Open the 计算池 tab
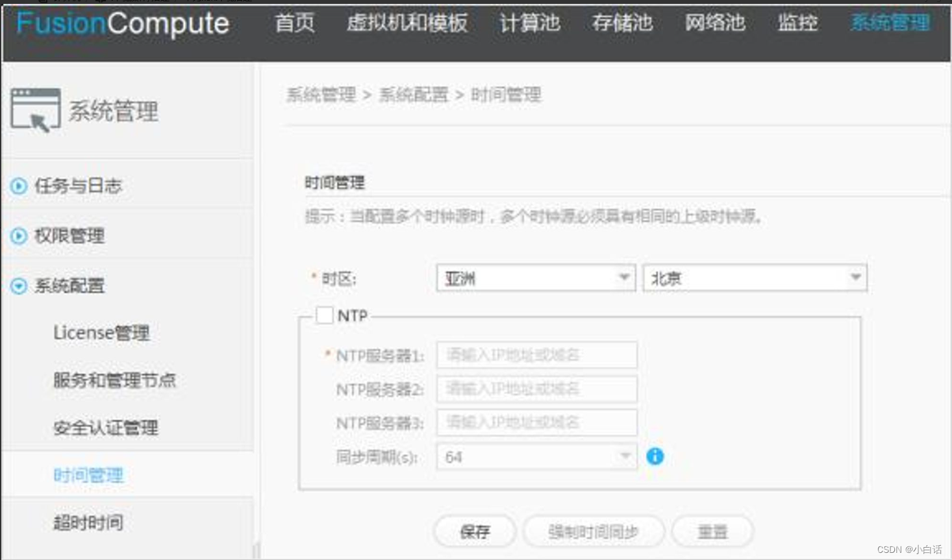This screenshot has width=952, height=560. 530,23
